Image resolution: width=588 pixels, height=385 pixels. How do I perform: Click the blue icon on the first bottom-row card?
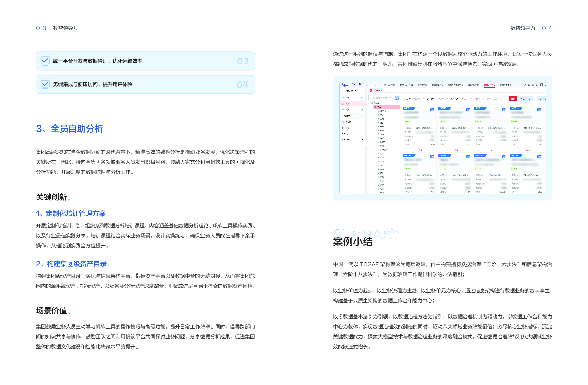(x=432, y=156)
